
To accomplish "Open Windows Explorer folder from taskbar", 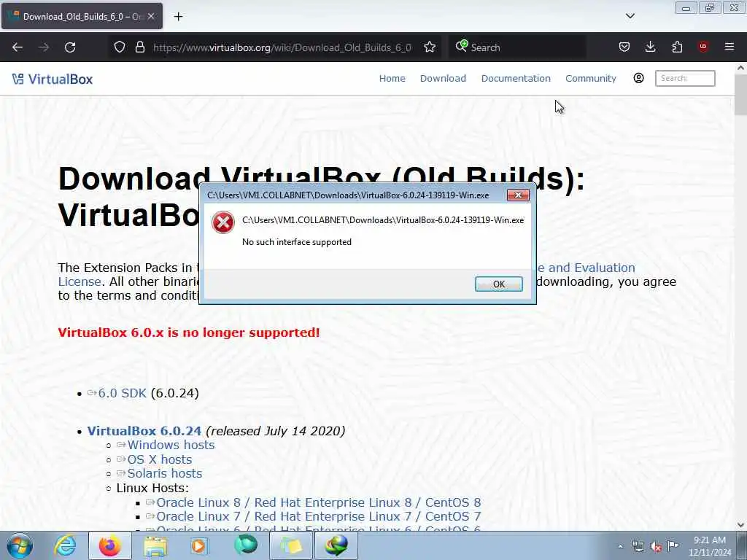I will click(156, 545).
